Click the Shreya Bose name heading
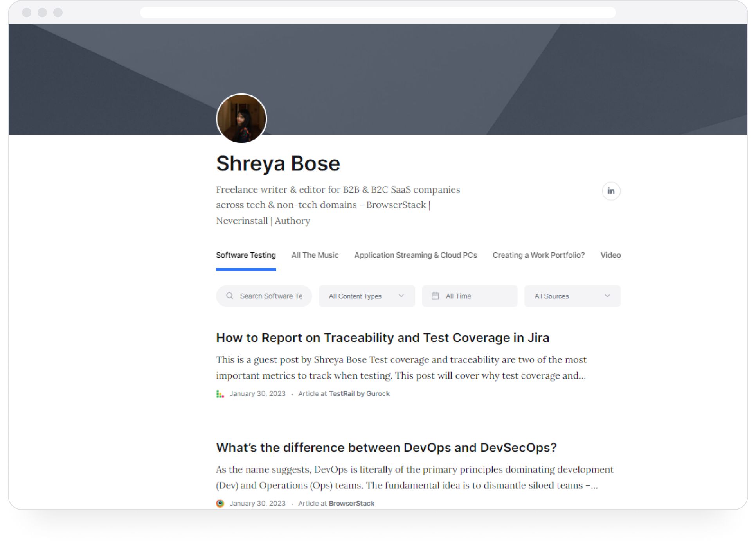The image size is (756, 549). 278,163
